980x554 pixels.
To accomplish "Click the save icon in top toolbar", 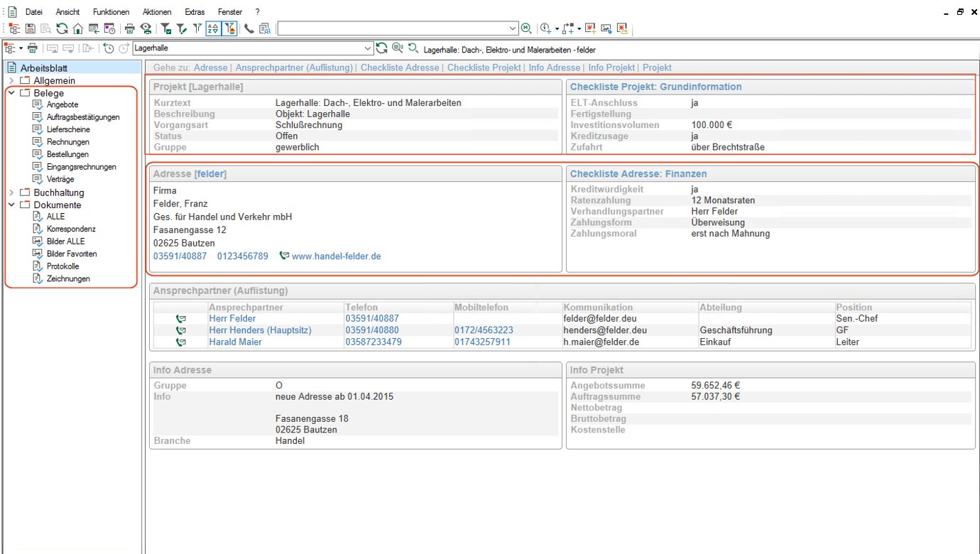I will tap(31, 28).
